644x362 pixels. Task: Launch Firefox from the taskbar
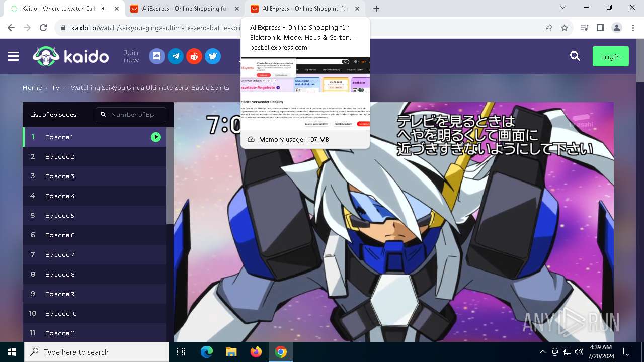tap(256, 352)
